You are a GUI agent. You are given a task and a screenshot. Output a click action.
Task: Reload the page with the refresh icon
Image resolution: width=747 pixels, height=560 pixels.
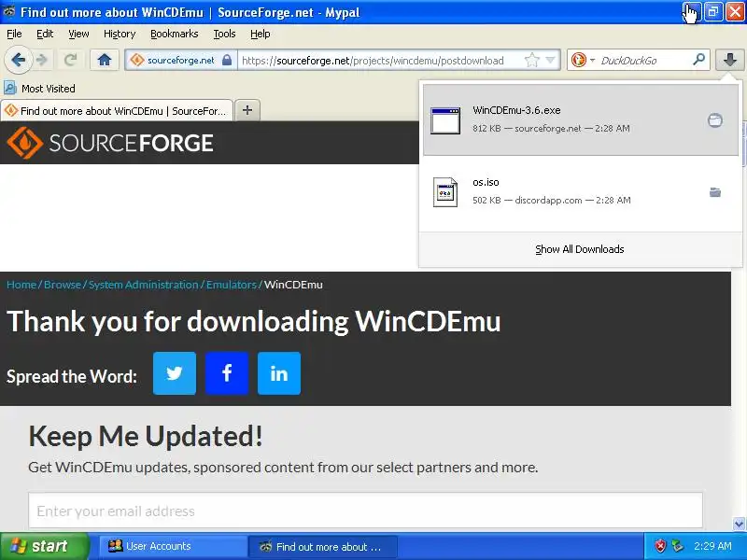coord(71,60)
